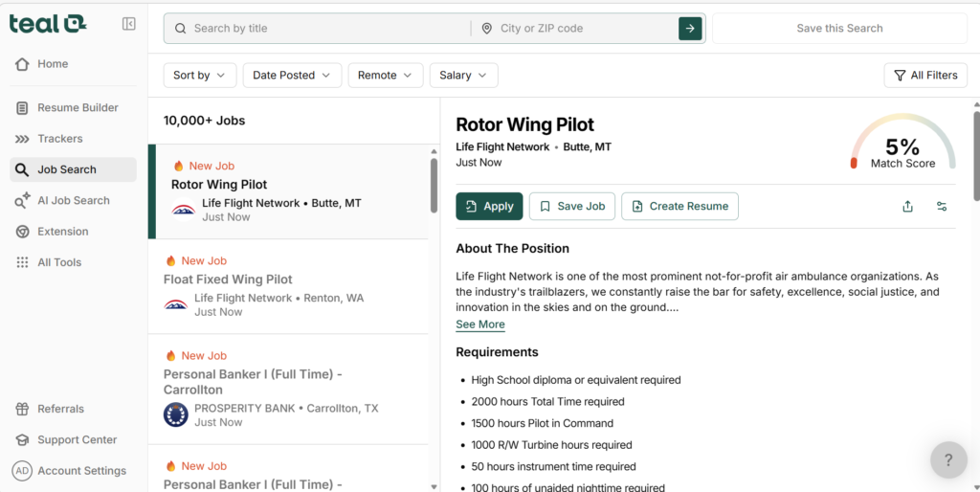The image size is (980, 492).
Task: Click the share icon for this job
Action: pyautogui.click(x=907, y=206)
